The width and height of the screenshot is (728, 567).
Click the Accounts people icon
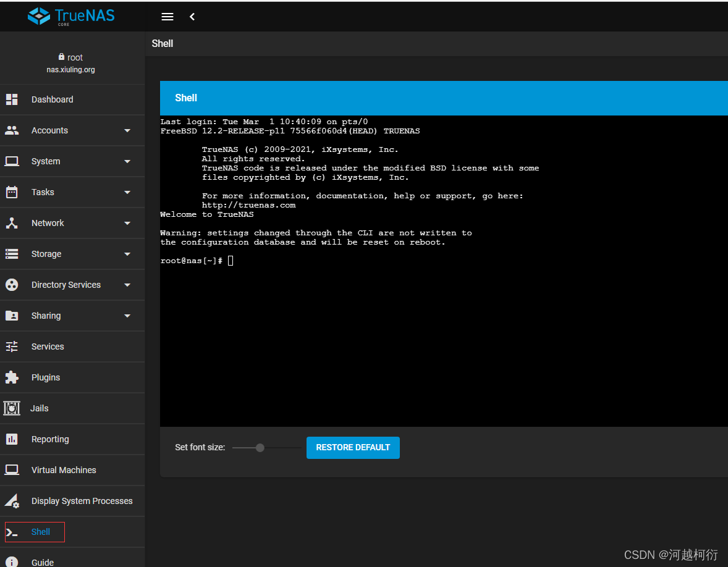[12, 130]
